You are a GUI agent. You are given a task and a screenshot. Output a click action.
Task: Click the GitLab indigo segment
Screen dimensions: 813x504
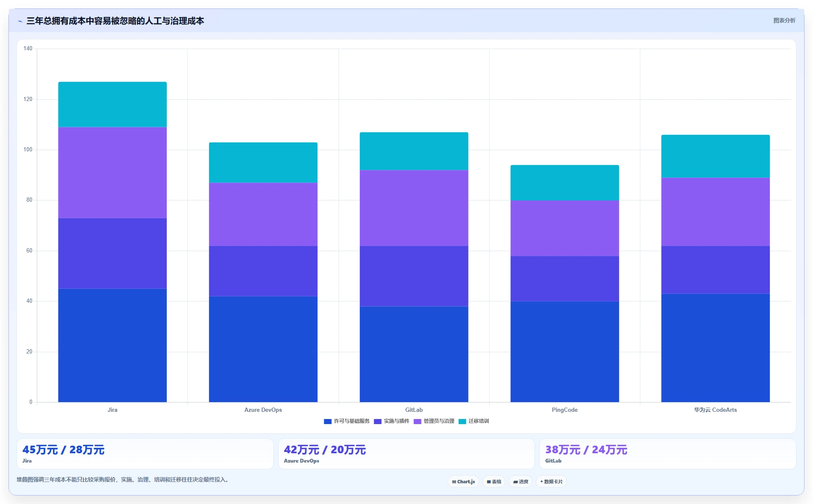pyautogui.click(x=414, y=276)
